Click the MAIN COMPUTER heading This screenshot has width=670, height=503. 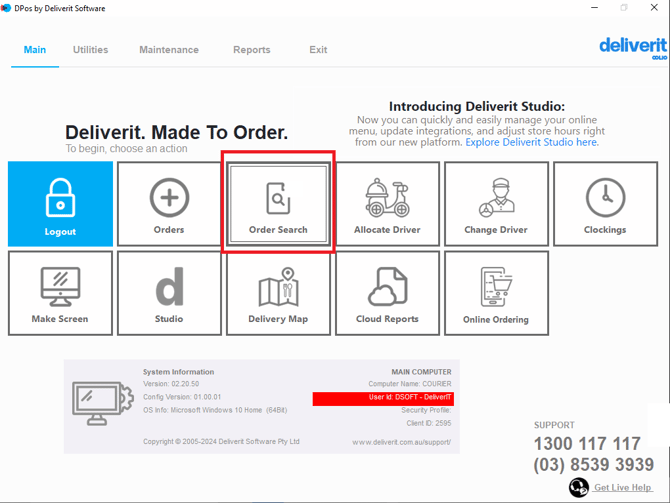click(421, 372)
